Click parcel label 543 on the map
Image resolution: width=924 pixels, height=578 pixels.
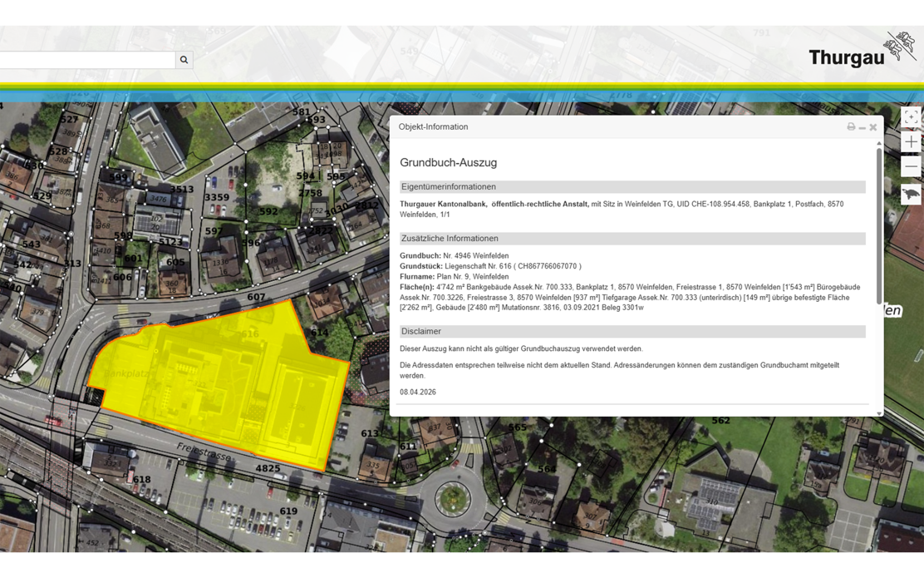click(32, 245)
